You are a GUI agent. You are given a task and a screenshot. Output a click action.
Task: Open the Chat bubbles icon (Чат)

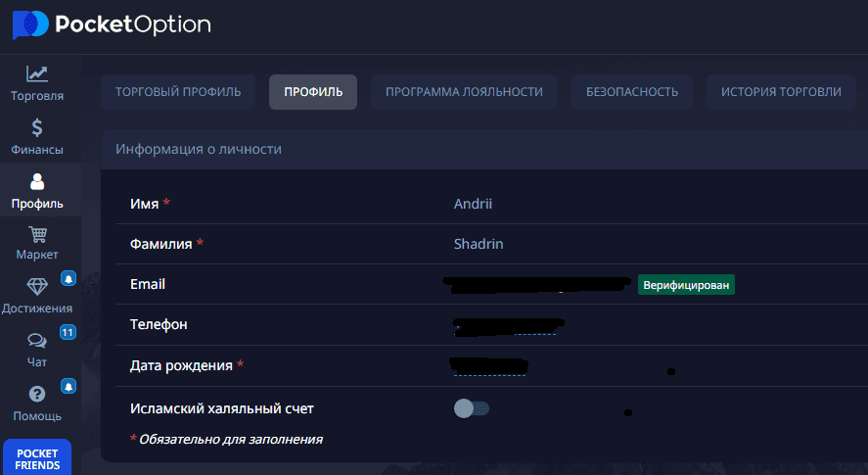[37, 340]
